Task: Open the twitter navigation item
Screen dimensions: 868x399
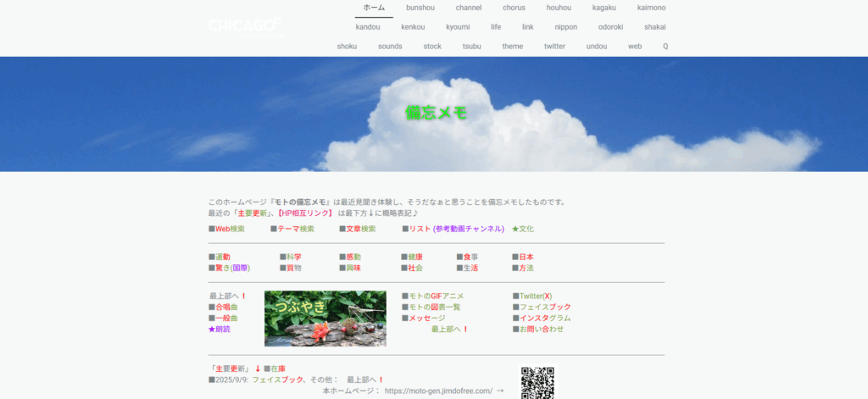Action: 554,47
